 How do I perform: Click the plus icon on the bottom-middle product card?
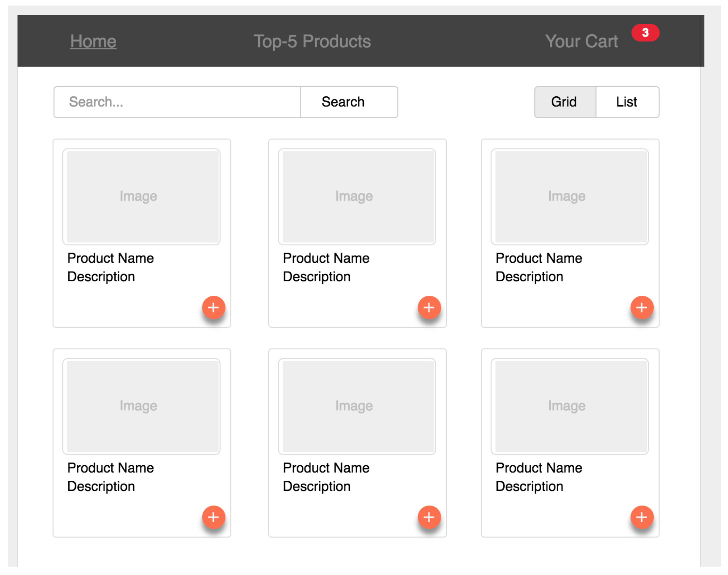click(x=429, y=517)
